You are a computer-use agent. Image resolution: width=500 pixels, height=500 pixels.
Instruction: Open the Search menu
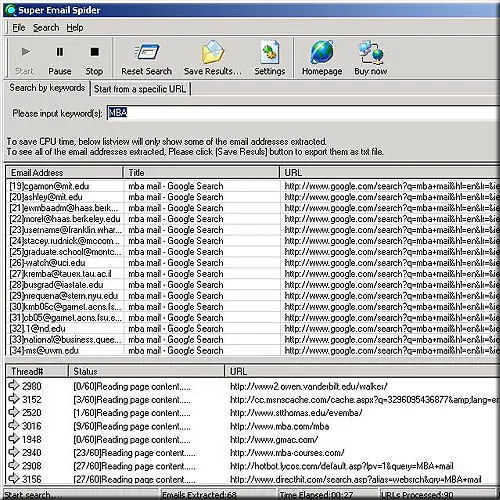pyautogui.click(x=46, y=28)
